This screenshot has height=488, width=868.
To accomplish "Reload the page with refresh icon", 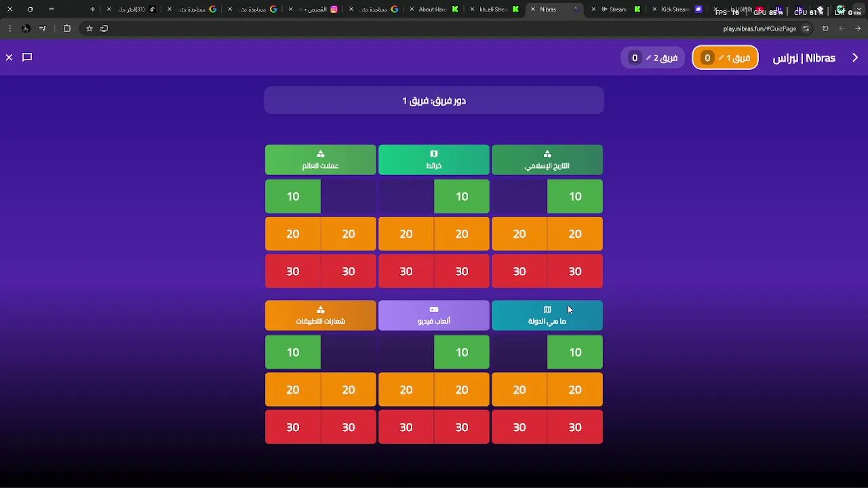I will click(825, 28).
